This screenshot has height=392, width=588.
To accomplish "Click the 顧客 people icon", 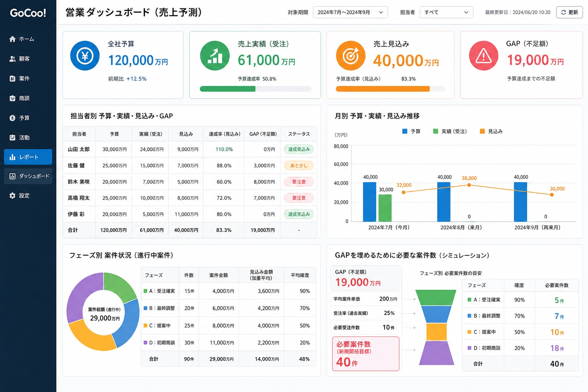I will 13,59.
